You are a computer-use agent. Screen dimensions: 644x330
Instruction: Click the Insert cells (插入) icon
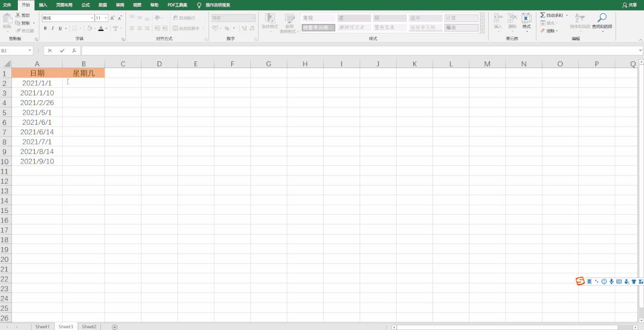[498, 21]
